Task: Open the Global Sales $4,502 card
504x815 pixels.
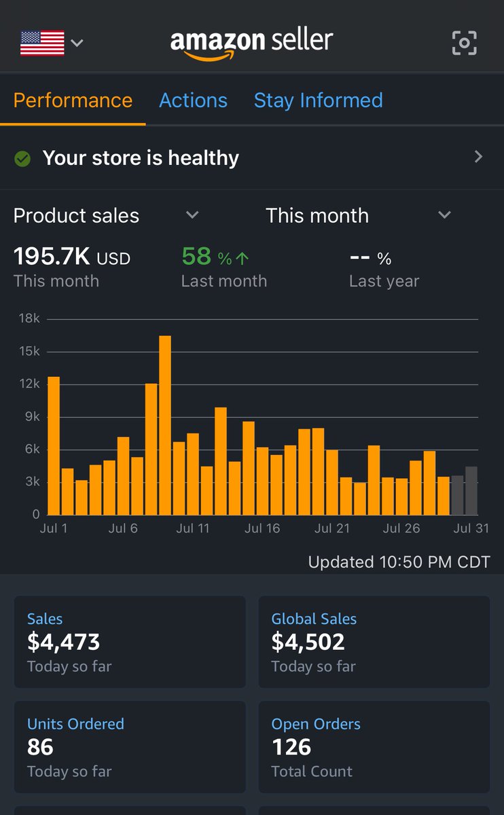Action: click(x=374, y=642)
